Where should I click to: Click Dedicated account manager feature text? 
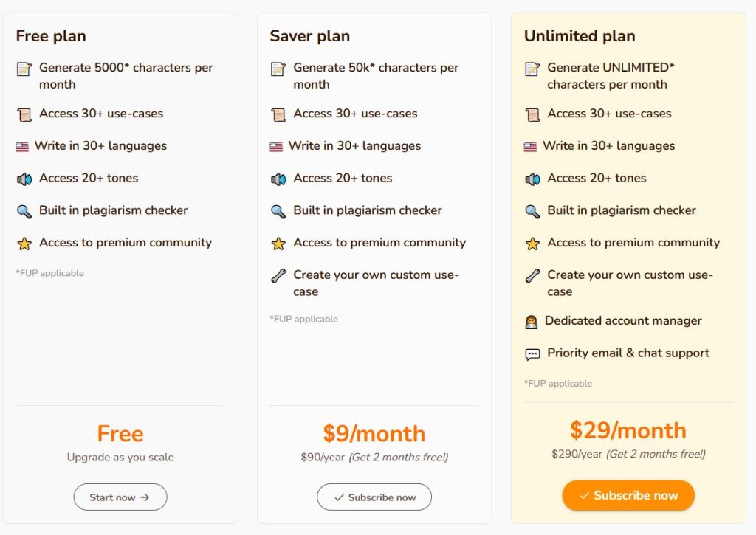[623, 320]
